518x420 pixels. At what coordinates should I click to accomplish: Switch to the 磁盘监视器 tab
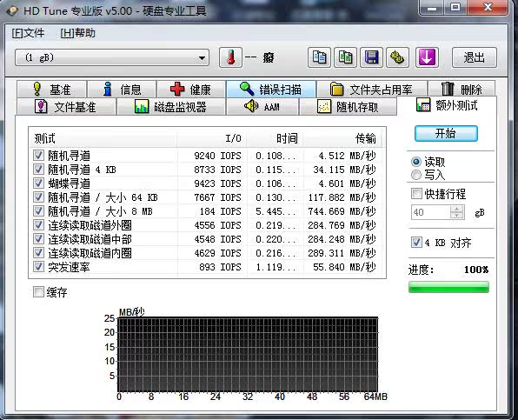click(x=171, y=107)
